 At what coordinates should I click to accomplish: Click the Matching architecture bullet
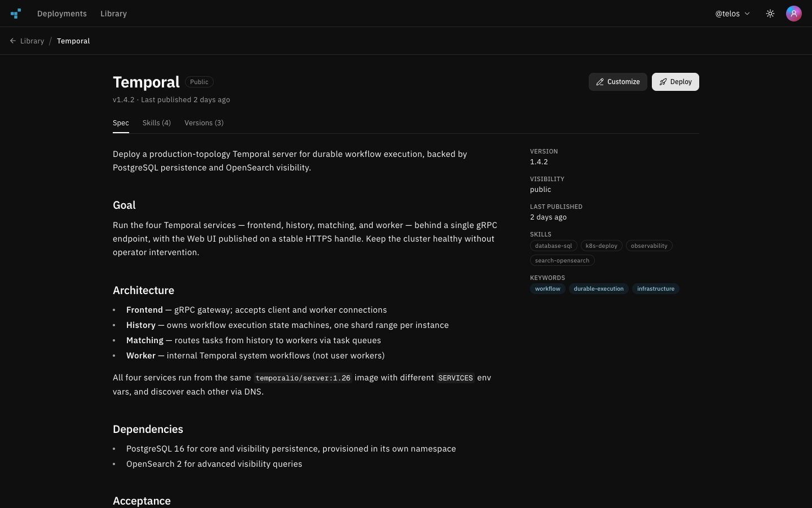coord(254,340)
